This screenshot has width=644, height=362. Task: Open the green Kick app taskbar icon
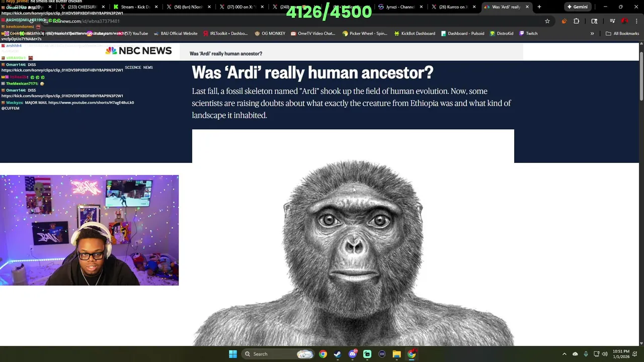tap(367, 354)
